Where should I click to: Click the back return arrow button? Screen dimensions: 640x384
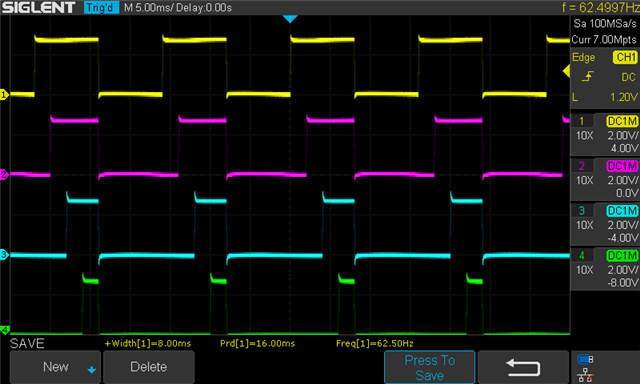coord(523,367)
